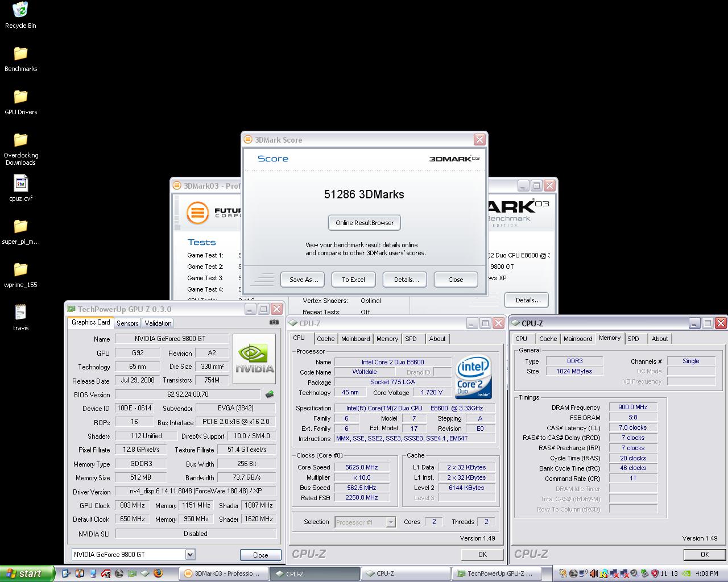The width and height of the screenshot is (728, 582).
Task: Open the Recycle Bin desktop icon
Action: [x=20, y=10]
